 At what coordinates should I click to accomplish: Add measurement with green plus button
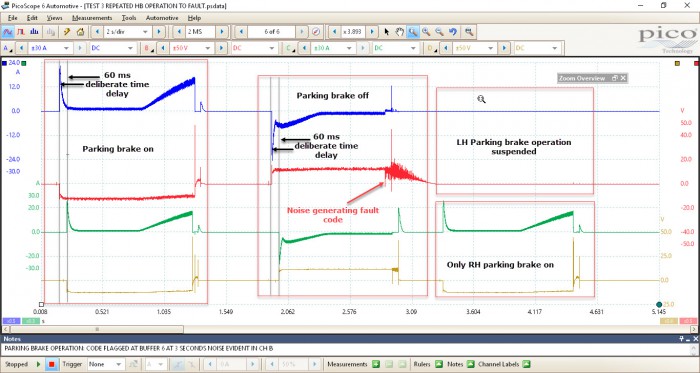[x=376, y=364]
